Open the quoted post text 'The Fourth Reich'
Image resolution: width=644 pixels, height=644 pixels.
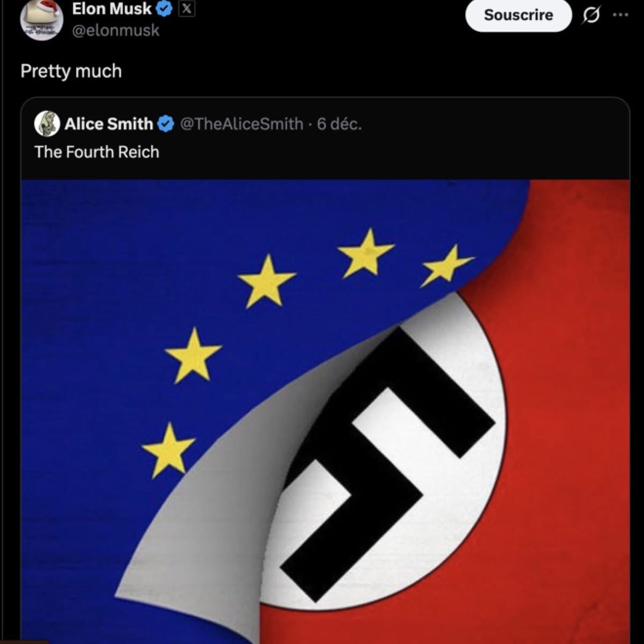(97, 152)
